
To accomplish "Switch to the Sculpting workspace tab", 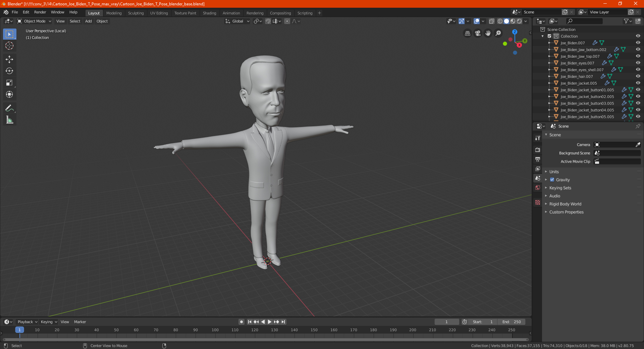I will [x=136, y=13].
